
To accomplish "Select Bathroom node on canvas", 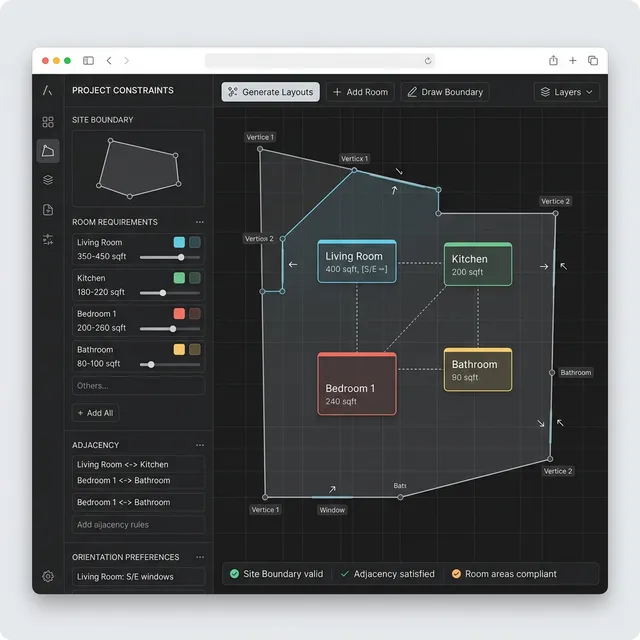I will point(478,370).
